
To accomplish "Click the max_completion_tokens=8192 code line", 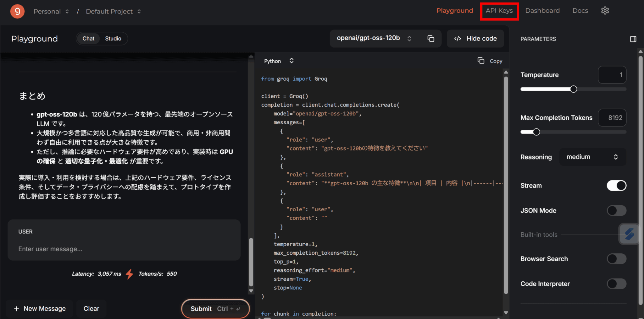I will pyautogui.click(x=316, y=253).
